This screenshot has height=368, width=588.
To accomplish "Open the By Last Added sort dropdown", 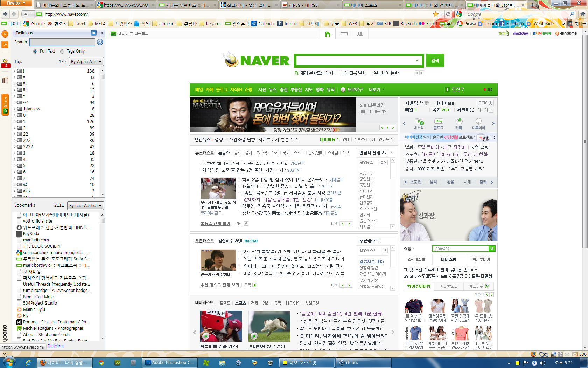I will (86, 206).
